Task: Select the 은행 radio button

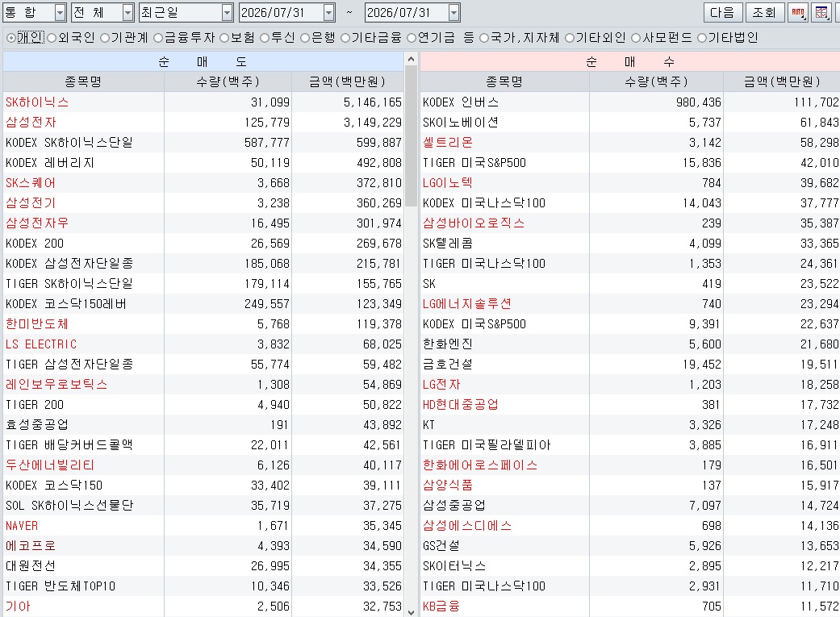Action: point(305,38)
